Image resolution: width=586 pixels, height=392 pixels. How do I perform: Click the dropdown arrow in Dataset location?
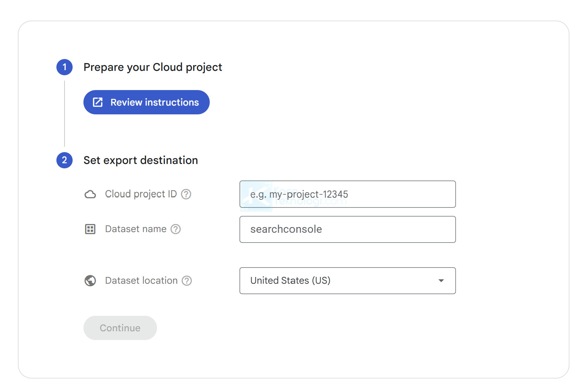(x=441, y=281)
